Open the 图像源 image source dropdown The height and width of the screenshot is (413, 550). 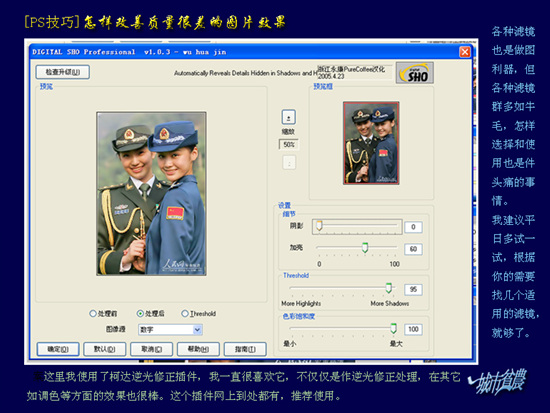pos(170,329)
